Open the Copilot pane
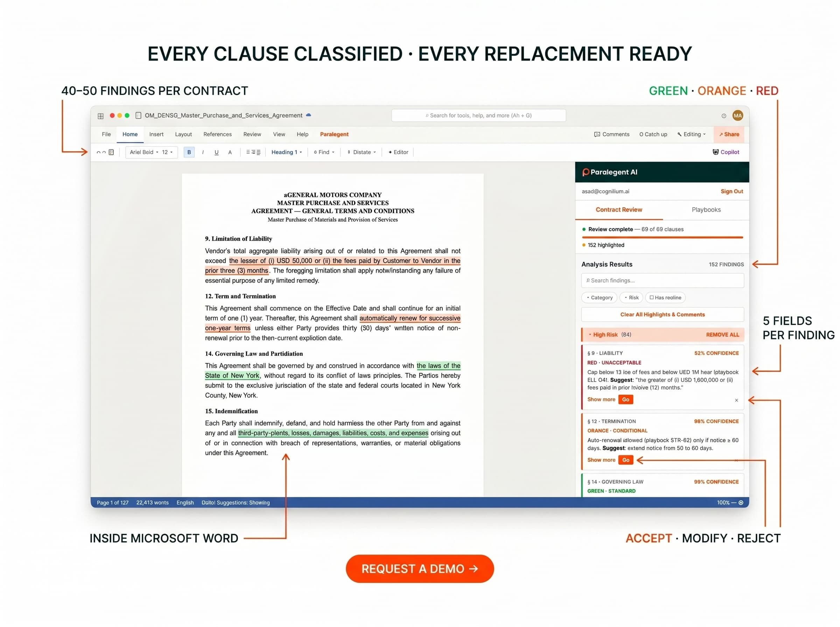 click(726, 152)
